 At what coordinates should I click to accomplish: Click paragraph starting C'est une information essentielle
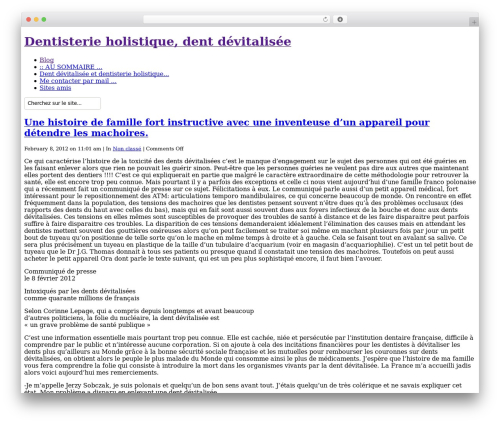click(249, 355)
